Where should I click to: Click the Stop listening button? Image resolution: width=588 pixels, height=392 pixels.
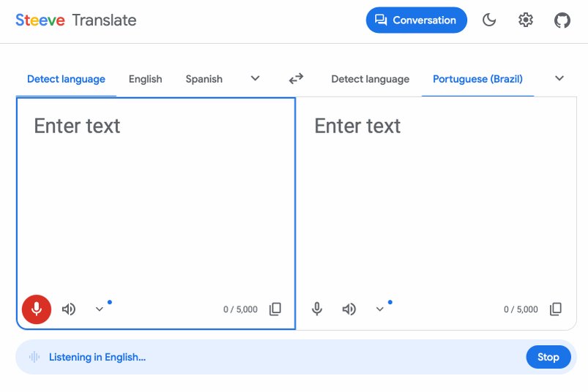548,357
